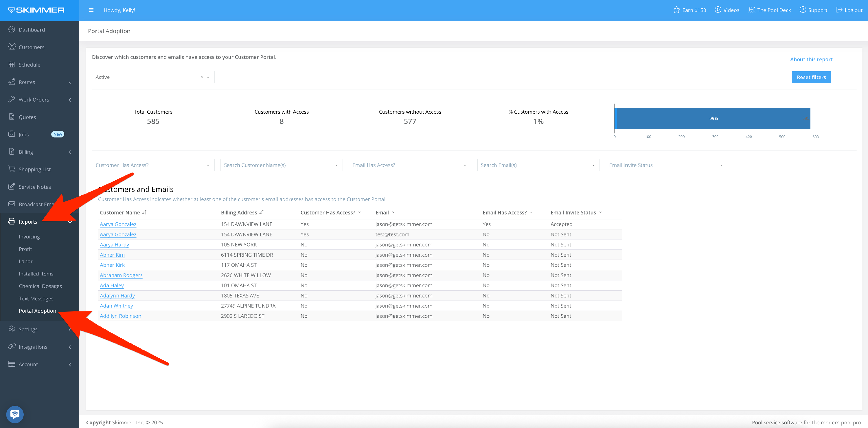Open the chat support bubble icon

(x=15, y=414)
